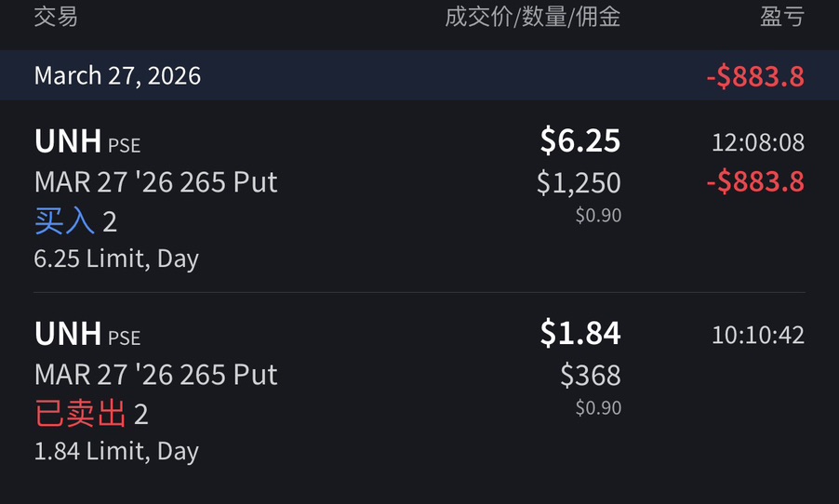Image resolution: width=839 pixels, height=504 pixels.
Task: Click the $1.84 fill price
Action: click(x=579, y=333)
